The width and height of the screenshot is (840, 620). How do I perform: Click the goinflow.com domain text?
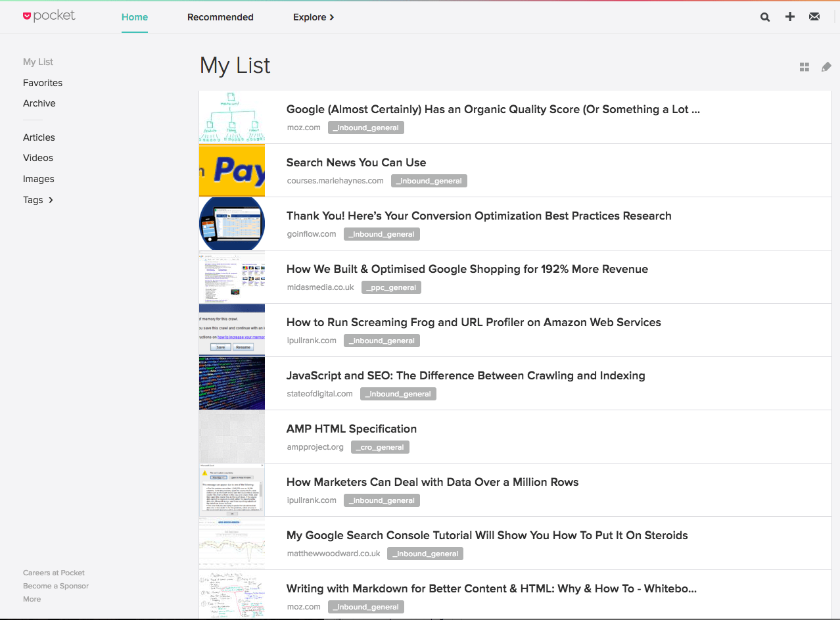coord(312,234)
